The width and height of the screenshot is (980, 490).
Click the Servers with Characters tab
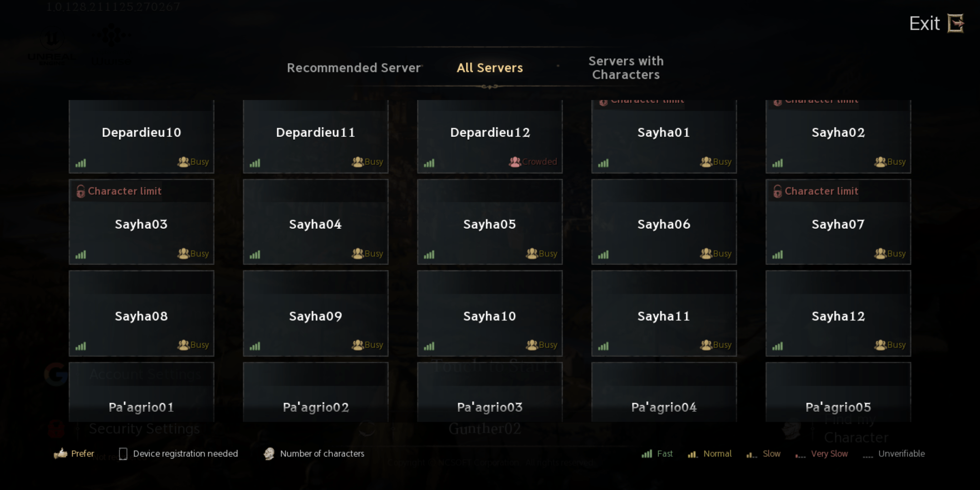(x=626, y=68)
